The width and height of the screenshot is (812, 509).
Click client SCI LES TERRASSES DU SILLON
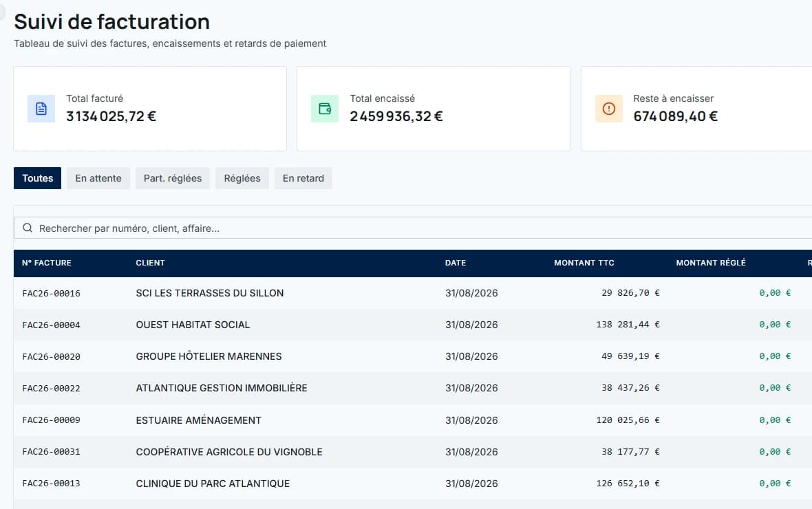click(210, 293)
